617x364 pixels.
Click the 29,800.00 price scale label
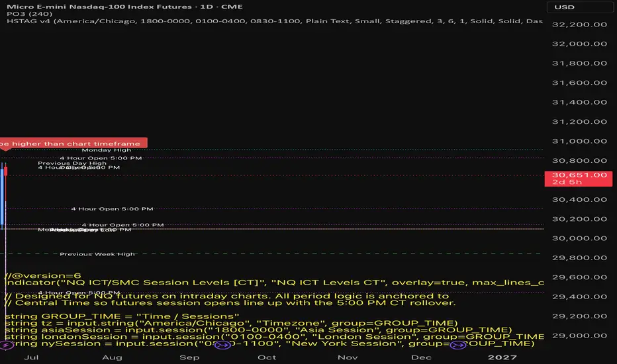click(579, 257)
